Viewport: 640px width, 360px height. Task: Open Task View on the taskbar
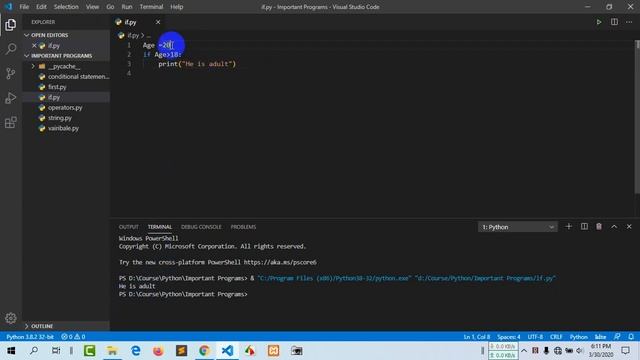pyautogui.click(x=56, y=351)
